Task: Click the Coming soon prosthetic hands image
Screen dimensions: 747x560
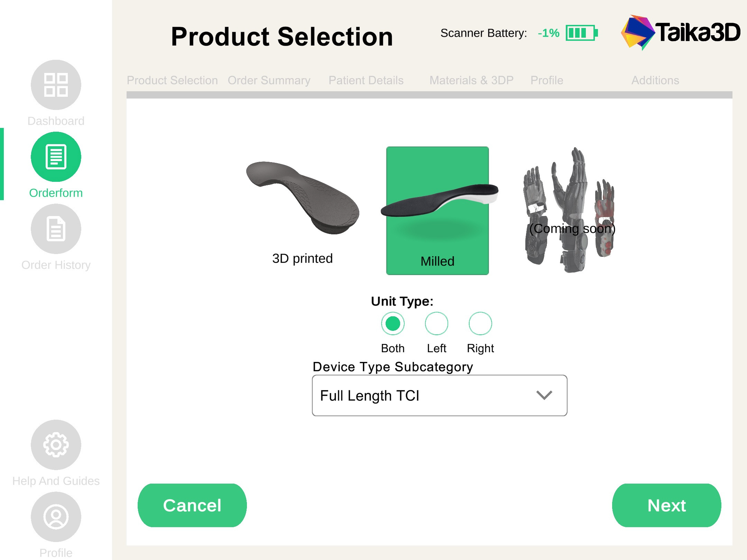Action: tap(571, 210)
